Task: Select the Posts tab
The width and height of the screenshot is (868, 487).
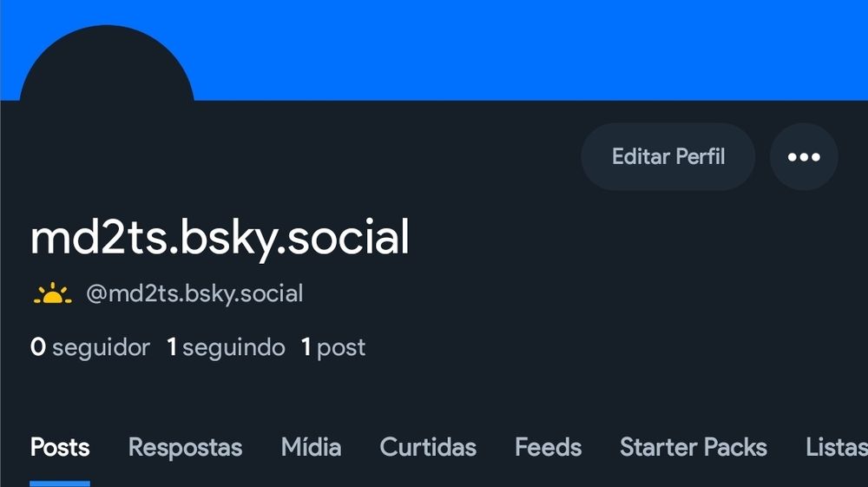Action: click(60, 447)
